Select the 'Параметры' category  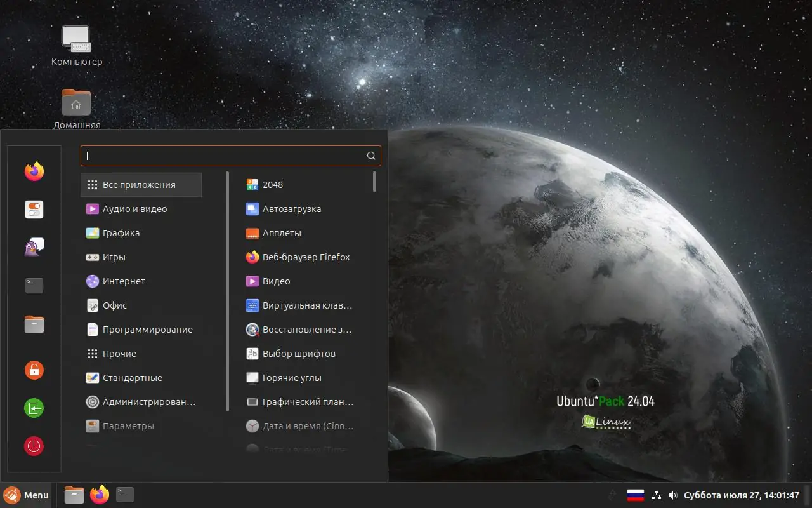coord(141,426)
